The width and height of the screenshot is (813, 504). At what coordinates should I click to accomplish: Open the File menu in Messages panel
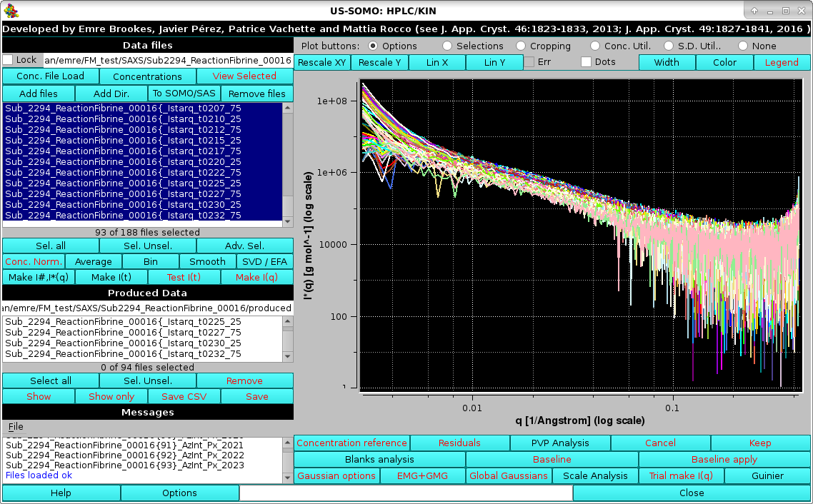15,426
